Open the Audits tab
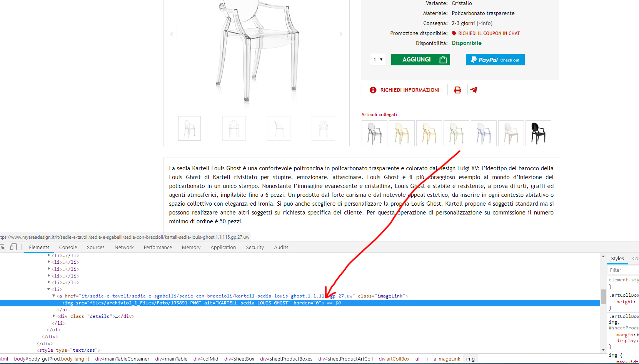Viewport: 639px width, 364px height. click(281, 248)
